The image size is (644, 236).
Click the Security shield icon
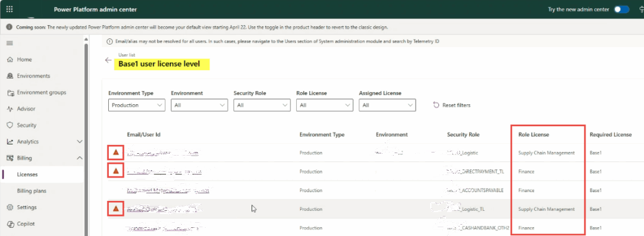point(10,125)
